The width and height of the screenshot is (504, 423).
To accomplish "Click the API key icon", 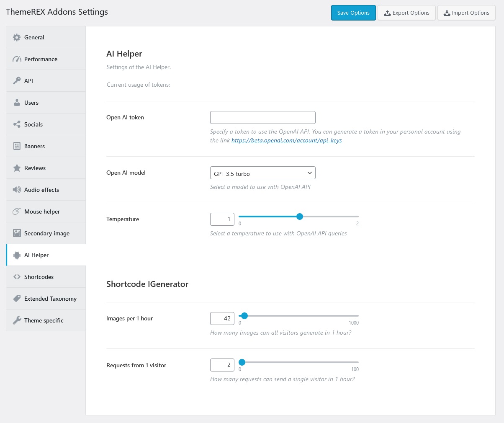I will [x=17, y=81].
